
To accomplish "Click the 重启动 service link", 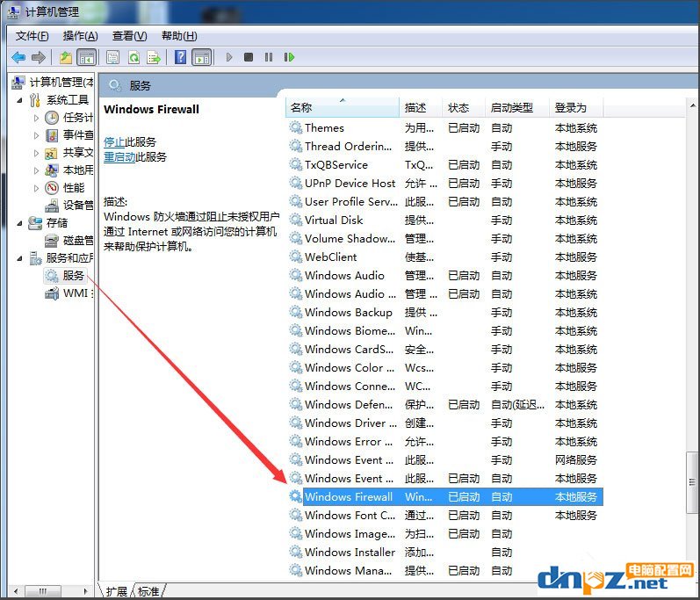I will coord(119,156).
